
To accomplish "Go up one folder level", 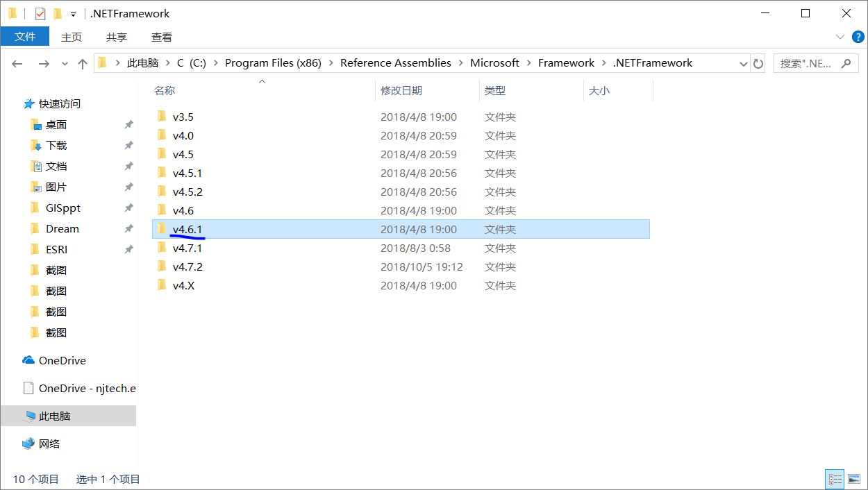I will [x=83, y=63].
